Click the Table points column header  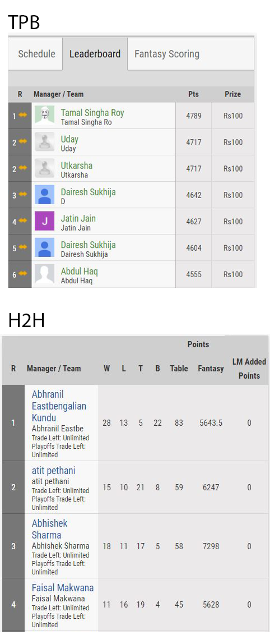179,369
